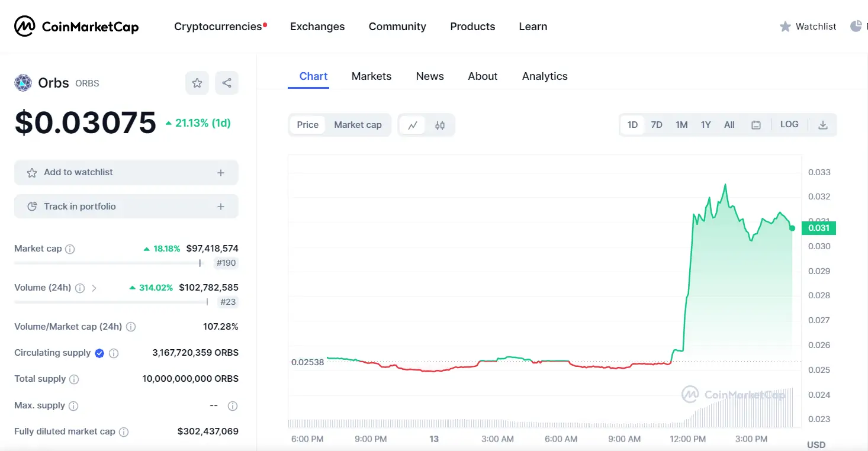Click the $302,437,069 fully diluted value
The image size is (868, 451).
coord(208,431)
